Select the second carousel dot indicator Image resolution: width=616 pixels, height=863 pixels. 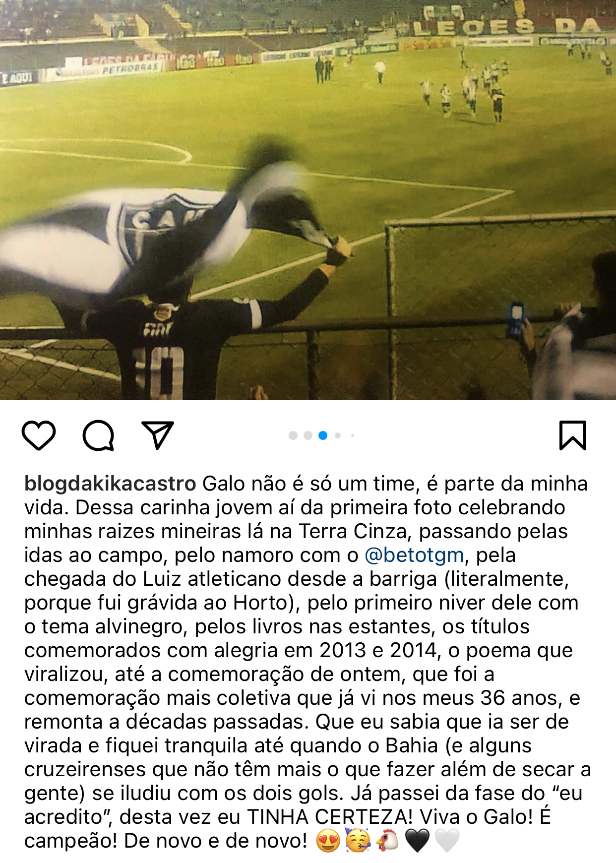click(x=308, y=435)
